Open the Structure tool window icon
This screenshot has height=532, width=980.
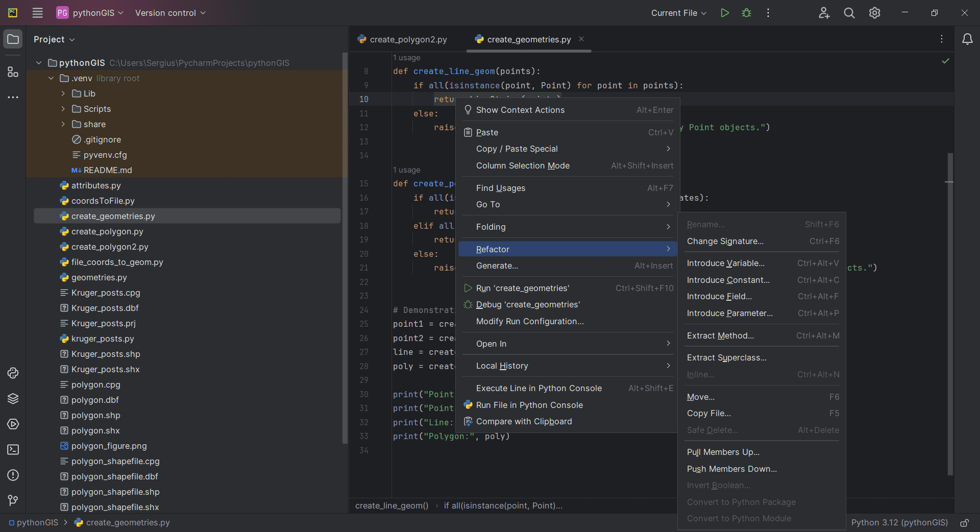point(13,72)
